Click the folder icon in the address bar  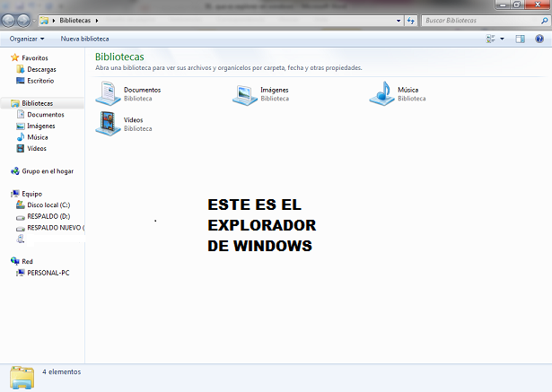pos(44,21)
